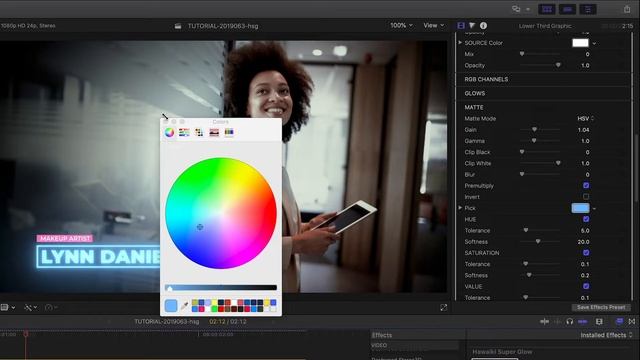Viewport: 640px width, 360px height.
Task: Click the Share export icon
Action: point(627,9)
